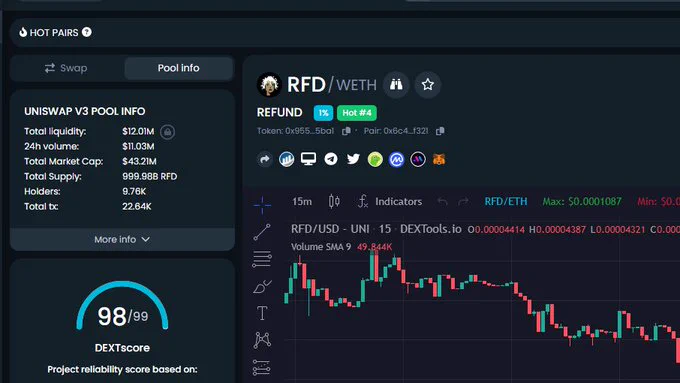
Task: Select the trend line drawing tool
Action: [x=262, y=232]
